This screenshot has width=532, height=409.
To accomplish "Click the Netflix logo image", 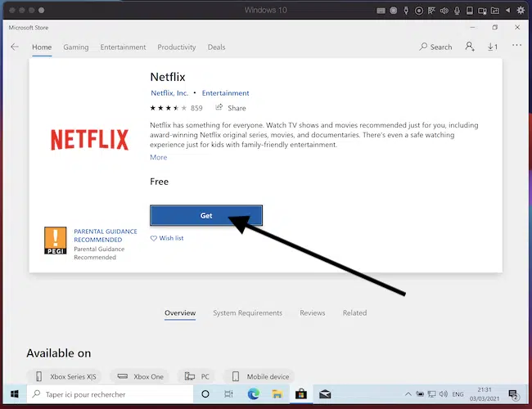I will point(89,139).
